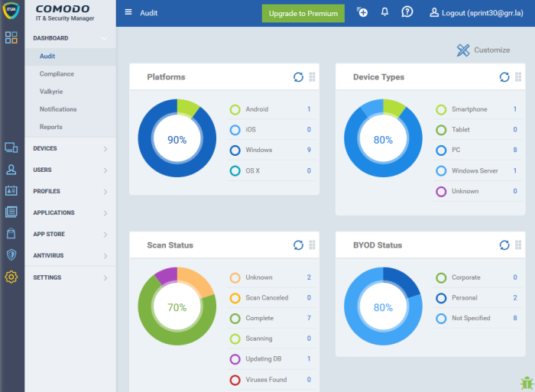This screenshot has width=535, height=392.
Task: Refresh the Scan Status widget
Action: (298, 245)
